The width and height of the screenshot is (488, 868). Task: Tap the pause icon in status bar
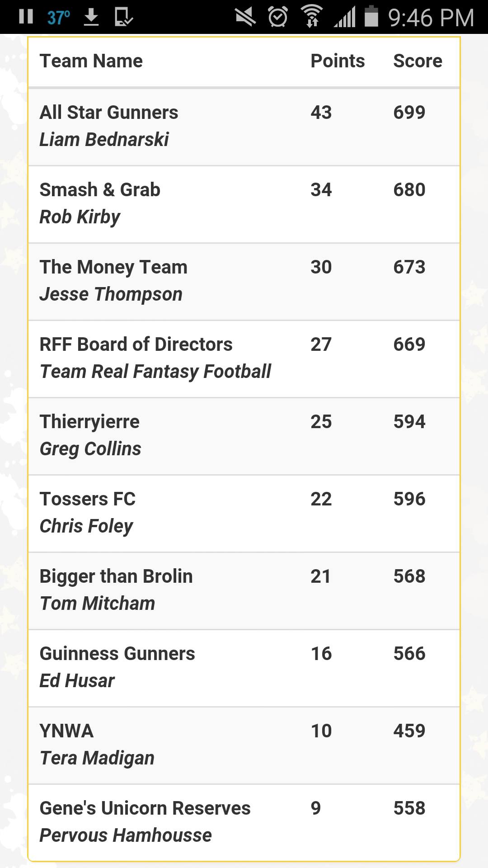coord(26,17)
